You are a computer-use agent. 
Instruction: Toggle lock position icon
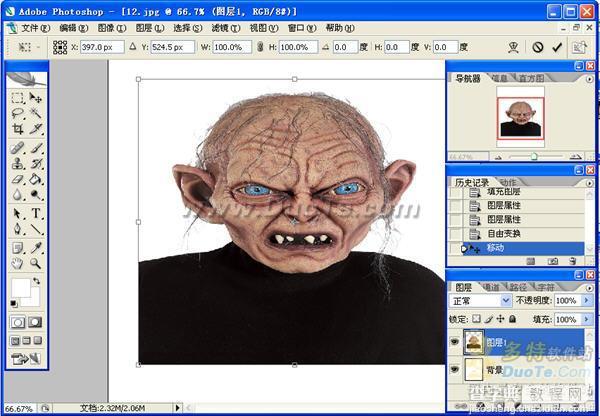coord(501,319)
